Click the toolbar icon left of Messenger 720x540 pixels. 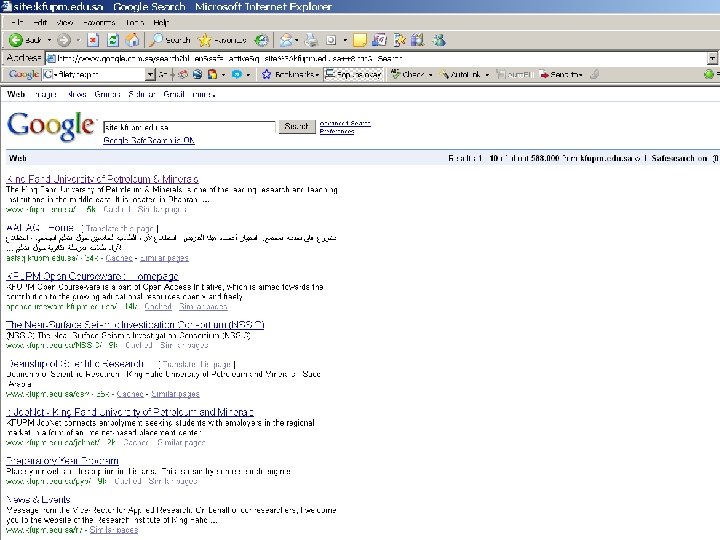coord(417,40)
